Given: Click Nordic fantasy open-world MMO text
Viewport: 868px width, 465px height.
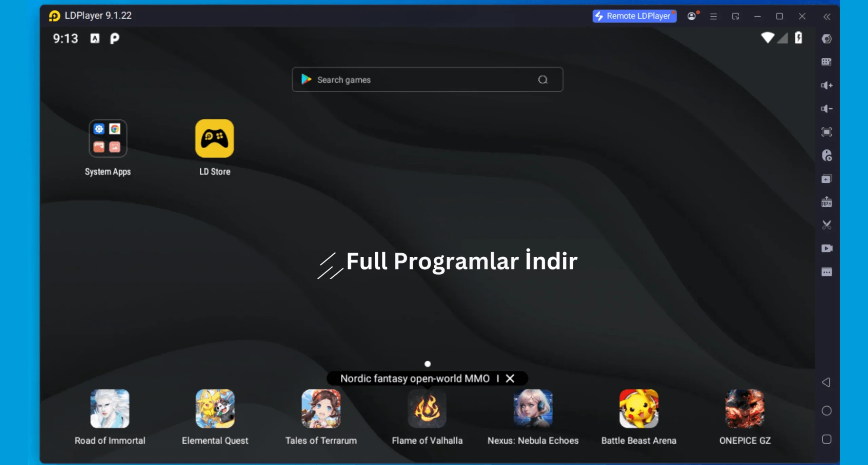Looking at the screenshot, I should [x=415, y=379].
